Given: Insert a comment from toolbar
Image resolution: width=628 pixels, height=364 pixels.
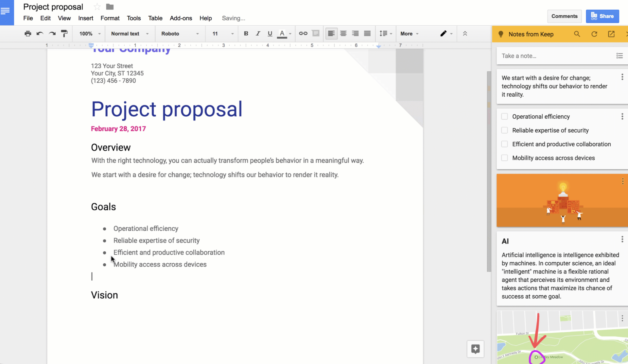Looking at the screenshot, I should (316, 34).
